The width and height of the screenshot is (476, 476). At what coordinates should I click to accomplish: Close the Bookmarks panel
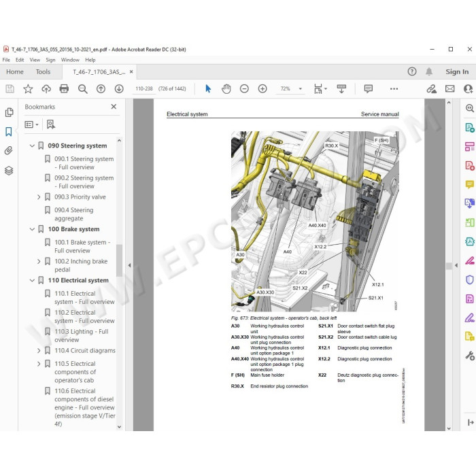114,107
